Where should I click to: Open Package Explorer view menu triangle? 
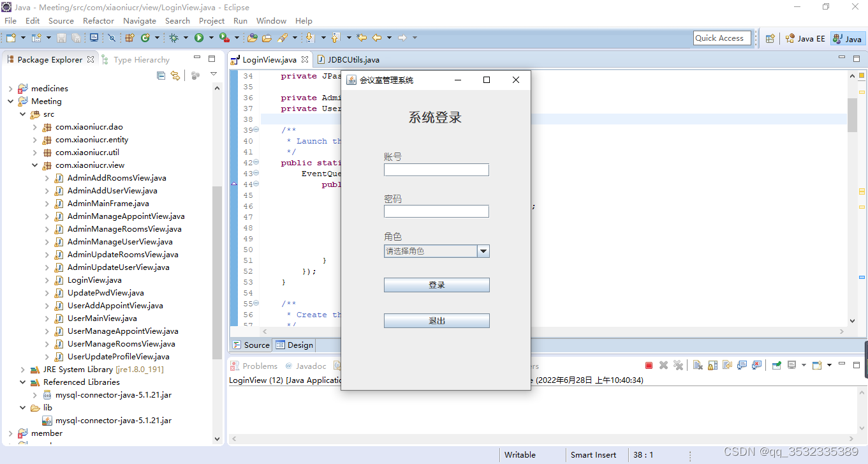[214, 75]
